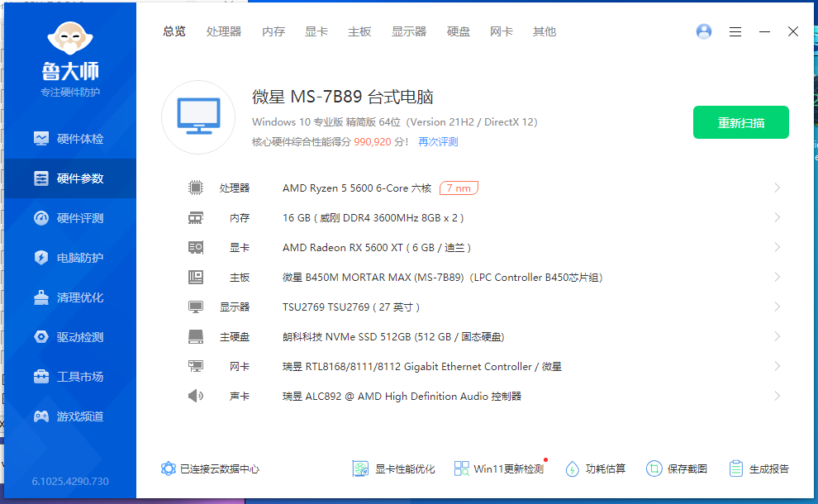818x504 pixels.
Task: Click the 处理器 CPU chip icon
Action: [x=196, y=188]
